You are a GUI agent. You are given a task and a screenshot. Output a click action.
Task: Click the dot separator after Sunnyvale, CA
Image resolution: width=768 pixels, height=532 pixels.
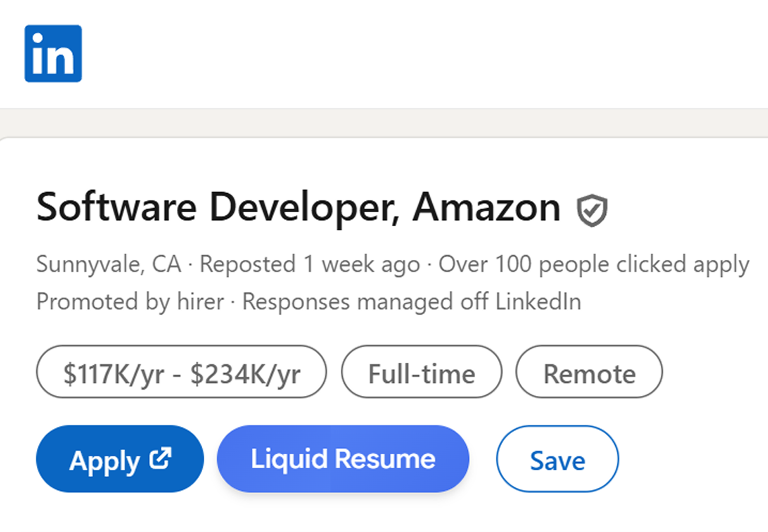[191, 265]
